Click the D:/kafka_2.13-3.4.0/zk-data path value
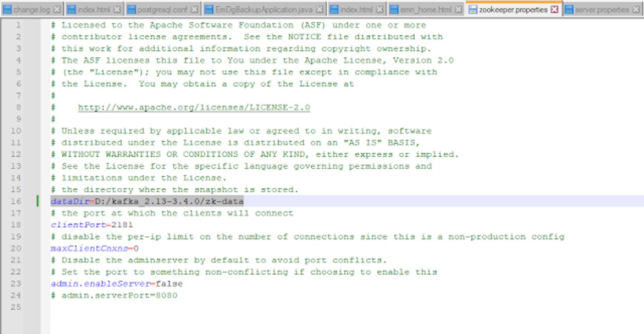 pyautogui.click(x=169, y=201)
